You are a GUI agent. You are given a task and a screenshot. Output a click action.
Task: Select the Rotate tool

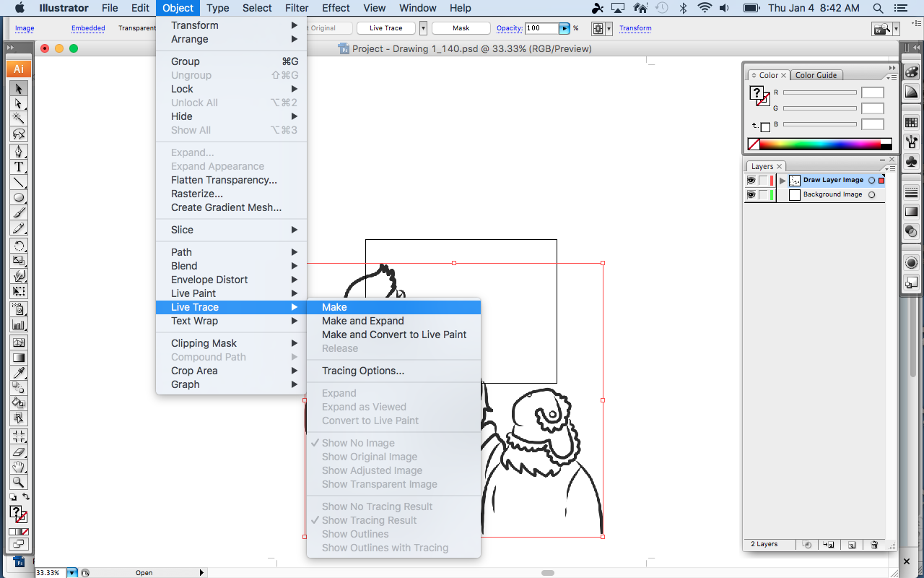point(19,246)
